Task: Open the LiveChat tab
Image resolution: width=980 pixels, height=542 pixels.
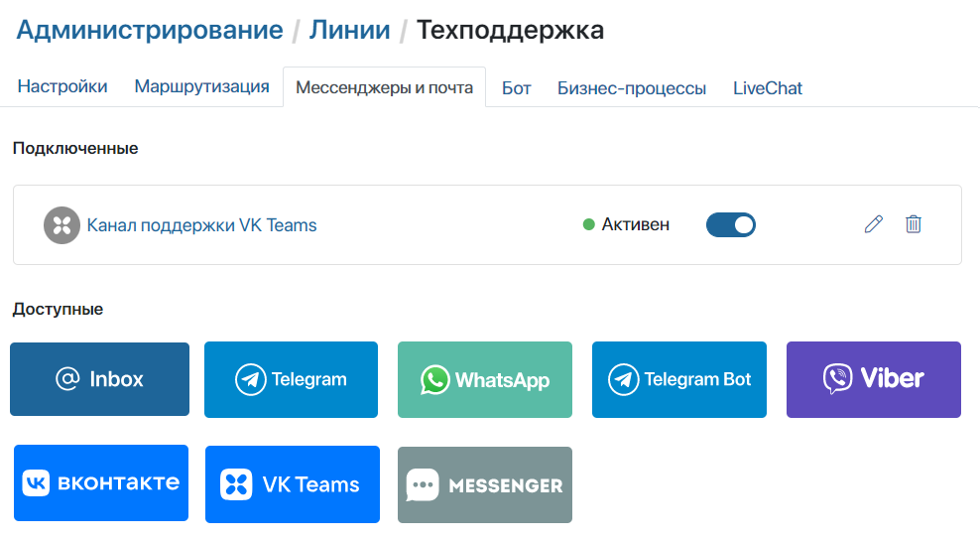Action: pos(768,88)
